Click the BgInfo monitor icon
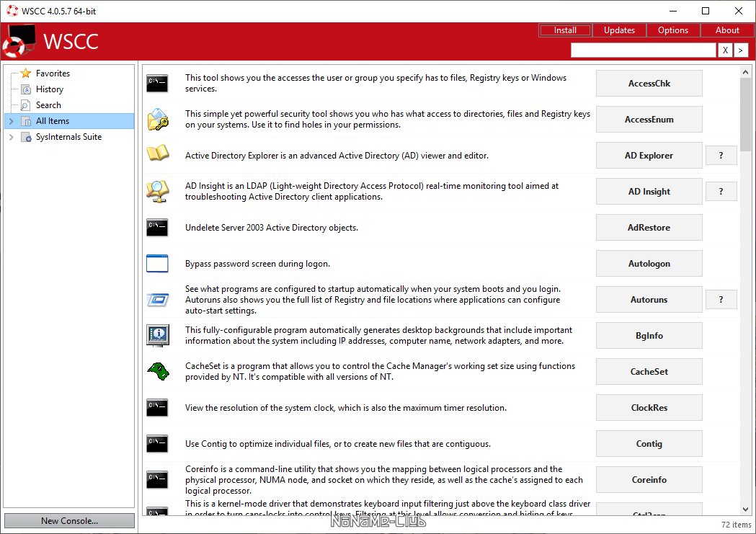 (x=157, y=335)
